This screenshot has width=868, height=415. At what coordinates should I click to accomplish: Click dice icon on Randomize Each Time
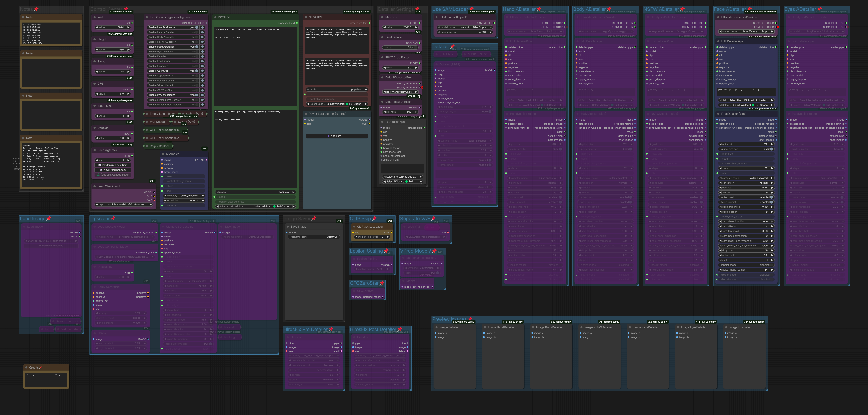(x=100, y=165)
